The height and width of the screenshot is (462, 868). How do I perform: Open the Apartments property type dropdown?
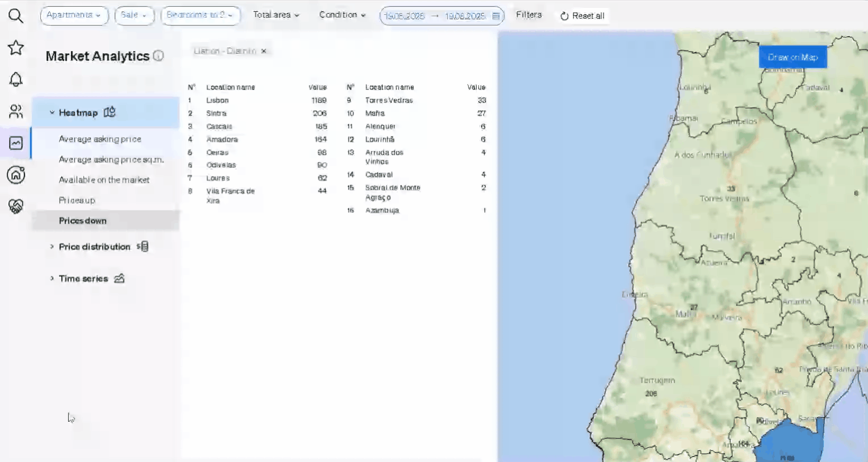tap(74, 15)
